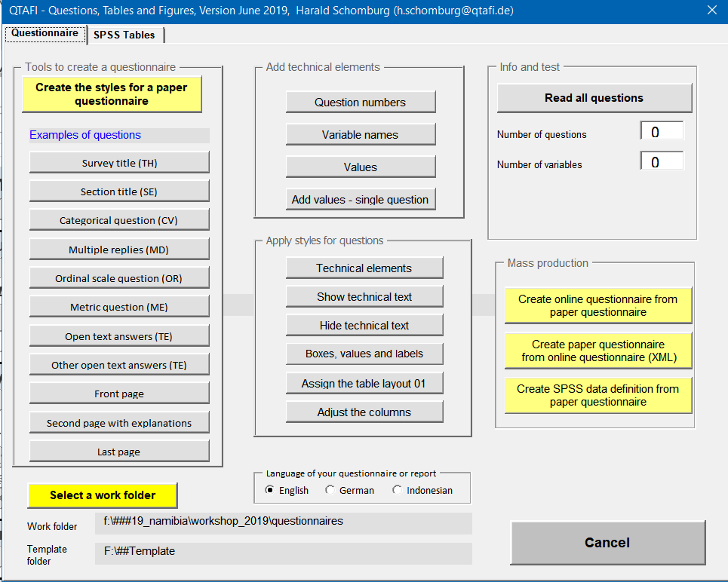
Task: Add a Categorical question (CV)
Action: pyautogui.click(x=119, y=220)
